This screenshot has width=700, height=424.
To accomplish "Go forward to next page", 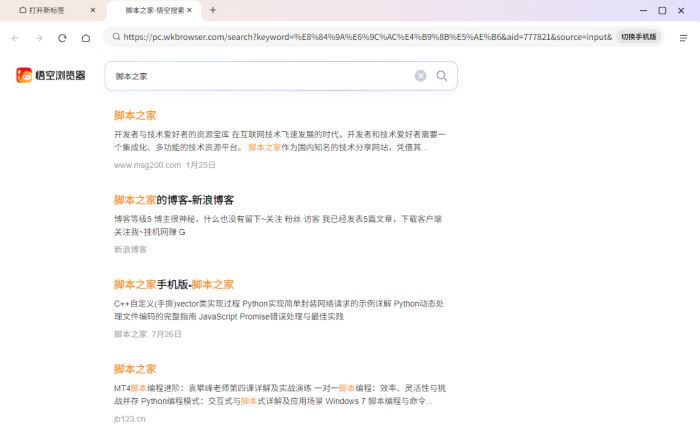I will [x=39, y=38].
